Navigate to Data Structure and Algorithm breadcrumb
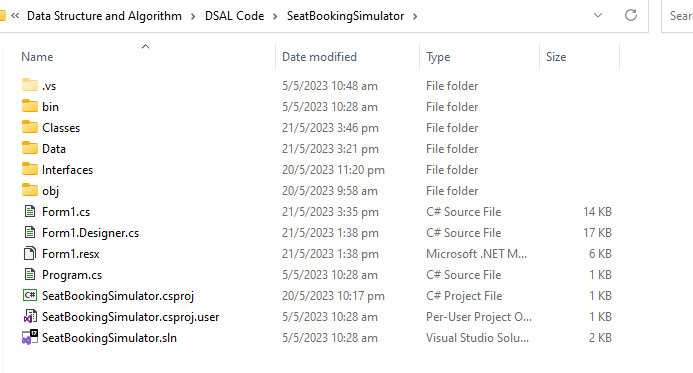The width and height of the screenshot is (693, 373). (104, 16)
